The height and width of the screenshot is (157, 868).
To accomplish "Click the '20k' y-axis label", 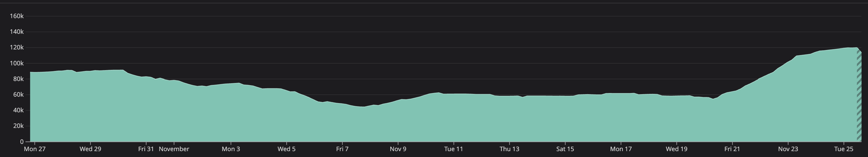I will point(18,126).
